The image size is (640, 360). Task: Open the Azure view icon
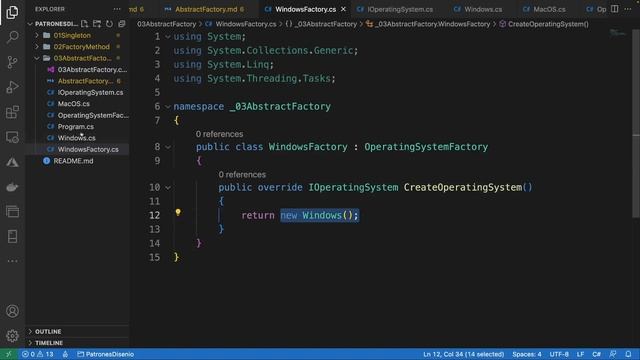[x=12, y=162]
